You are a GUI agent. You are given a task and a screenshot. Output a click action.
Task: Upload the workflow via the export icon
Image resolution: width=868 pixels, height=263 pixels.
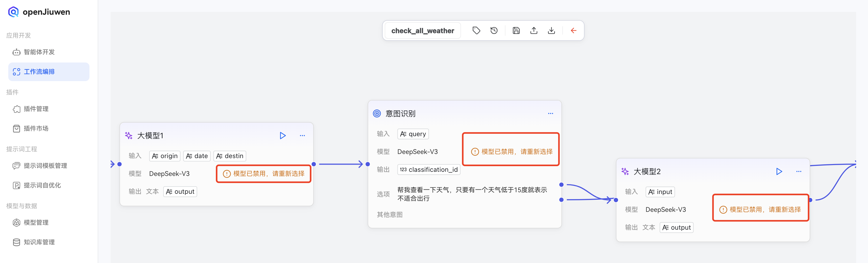(x=534, y=30)
